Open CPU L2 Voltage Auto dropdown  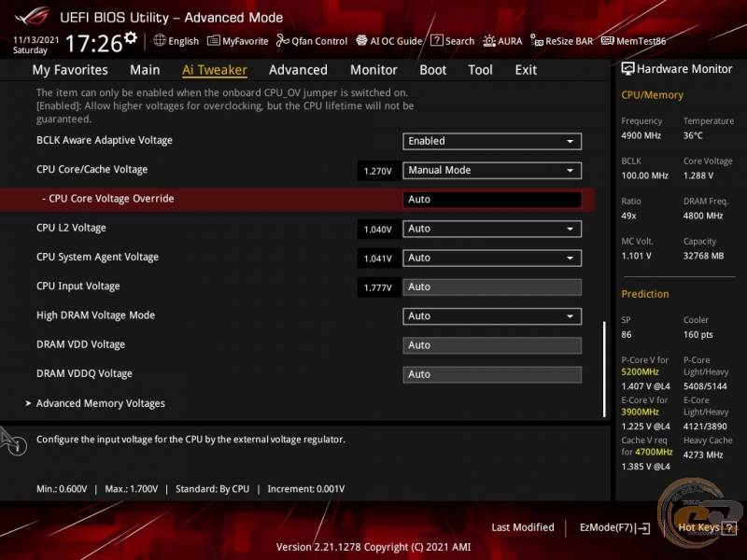coord(492,229)
